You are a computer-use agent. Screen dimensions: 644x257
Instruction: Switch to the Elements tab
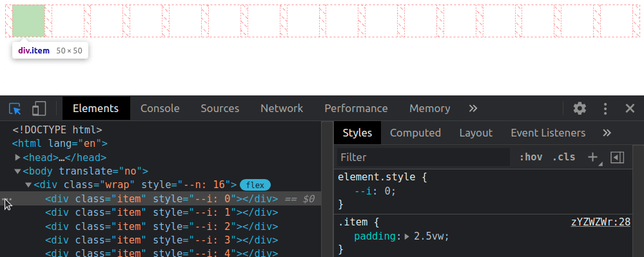click(95, 108)
